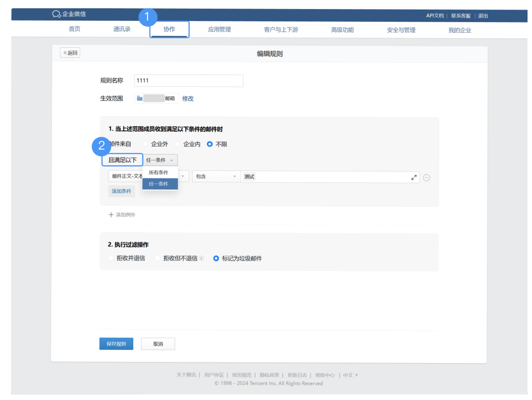Switch to the 协作 tab
Viewport: 532px width, 400px height.
click(x=169, y=29)
